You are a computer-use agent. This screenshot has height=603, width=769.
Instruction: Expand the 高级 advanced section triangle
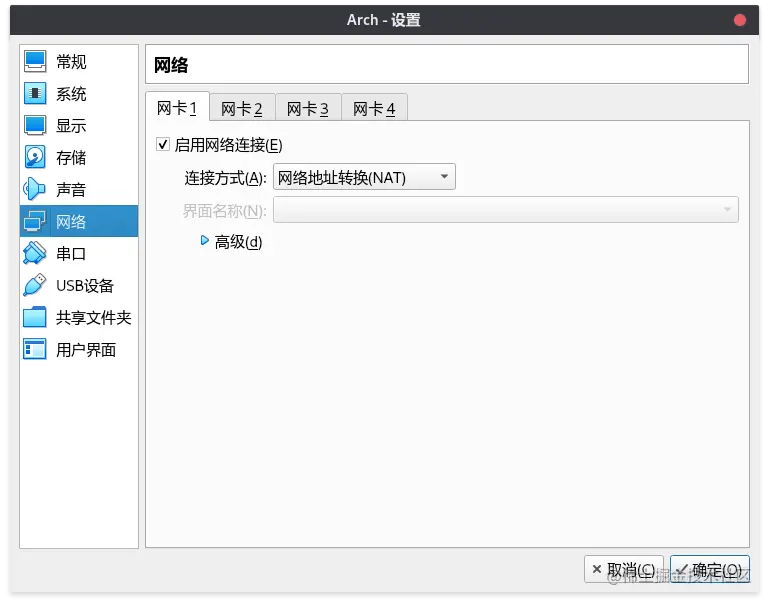[205, 240]
